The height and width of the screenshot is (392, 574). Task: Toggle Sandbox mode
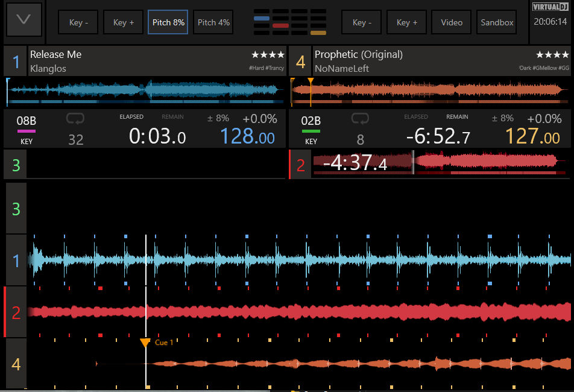point(497,22)
